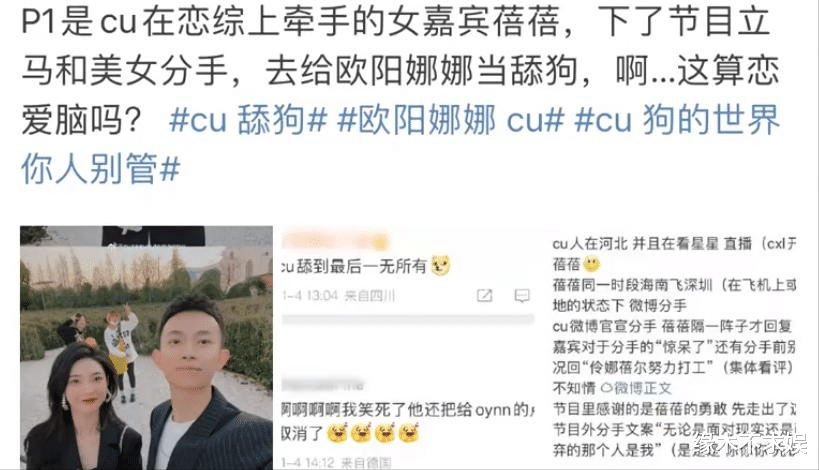Open the #cu 舔狗# hashtag link

[x=248, y=120]
